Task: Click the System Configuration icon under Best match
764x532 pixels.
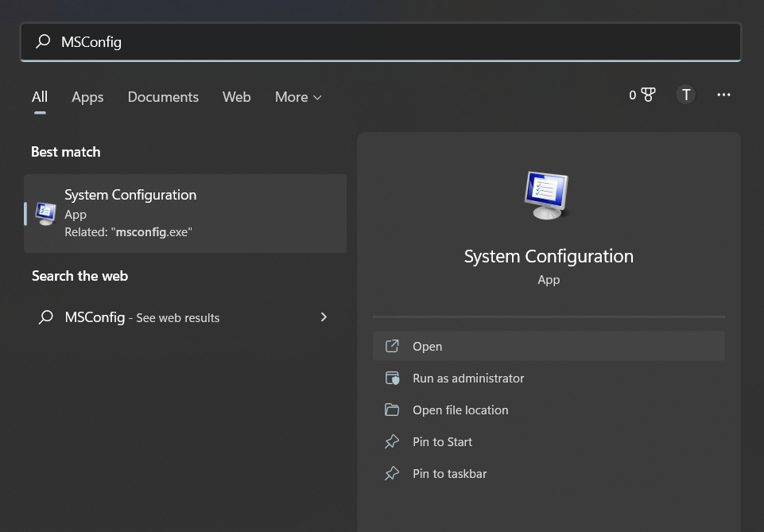Action: click(46, 213)
